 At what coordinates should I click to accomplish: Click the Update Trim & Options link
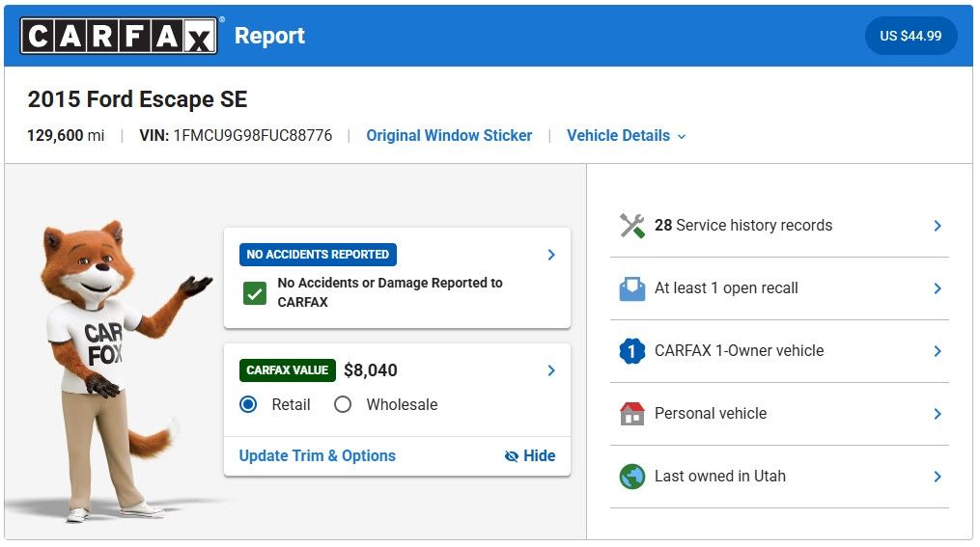pyautogui.click(x=317, y=456)
